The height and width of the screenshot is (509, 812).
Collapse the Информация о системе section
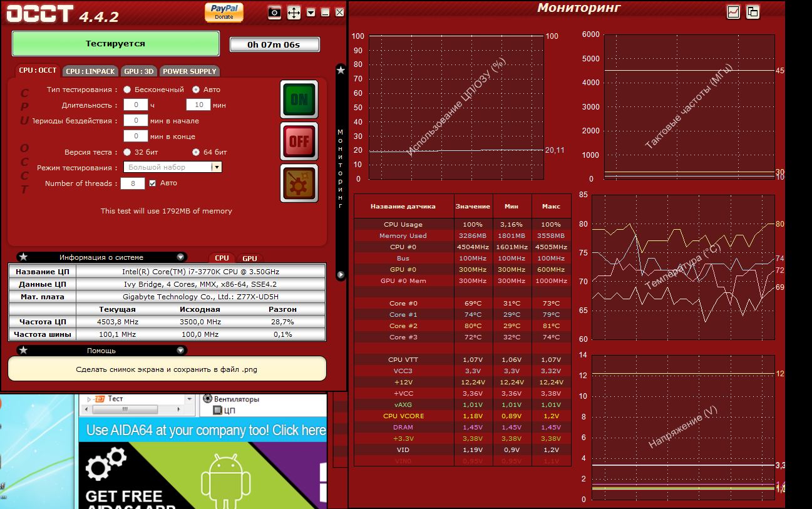[x=180, y=257]
